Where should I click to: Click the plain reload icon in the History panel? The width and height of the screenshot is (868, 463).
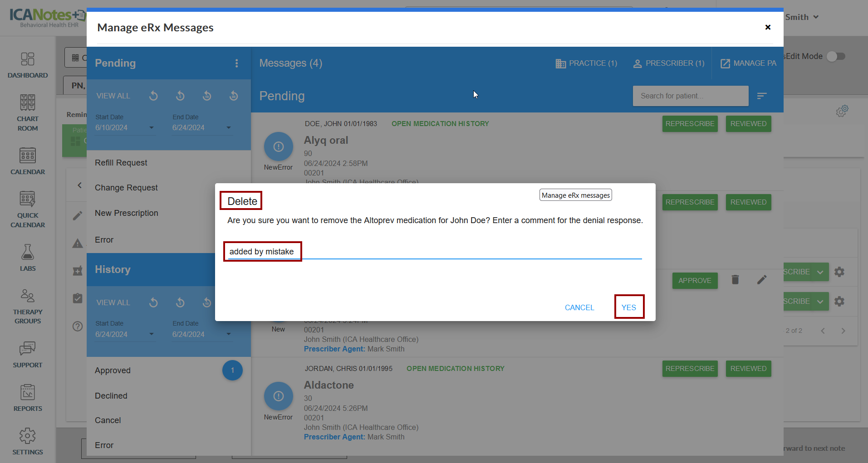[x=153, y=302]
